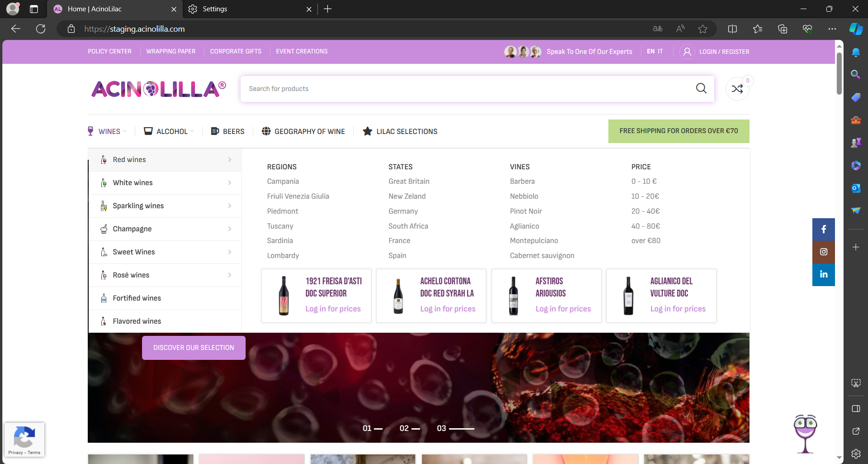868x464 pixels.
Task: Filter by Tuscany region
Action: click(280, 226)
